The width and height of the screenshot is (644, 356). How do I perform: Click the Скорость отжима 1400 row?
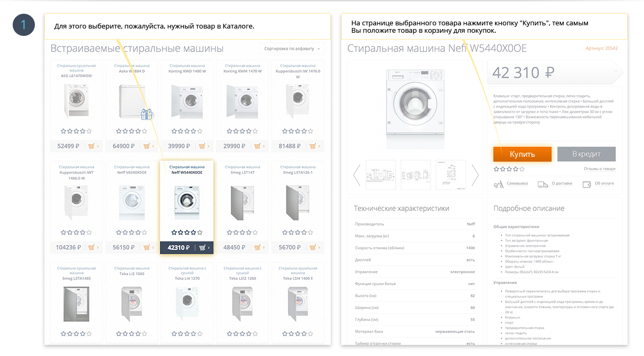pyautogui.click(x=415, y=248)
